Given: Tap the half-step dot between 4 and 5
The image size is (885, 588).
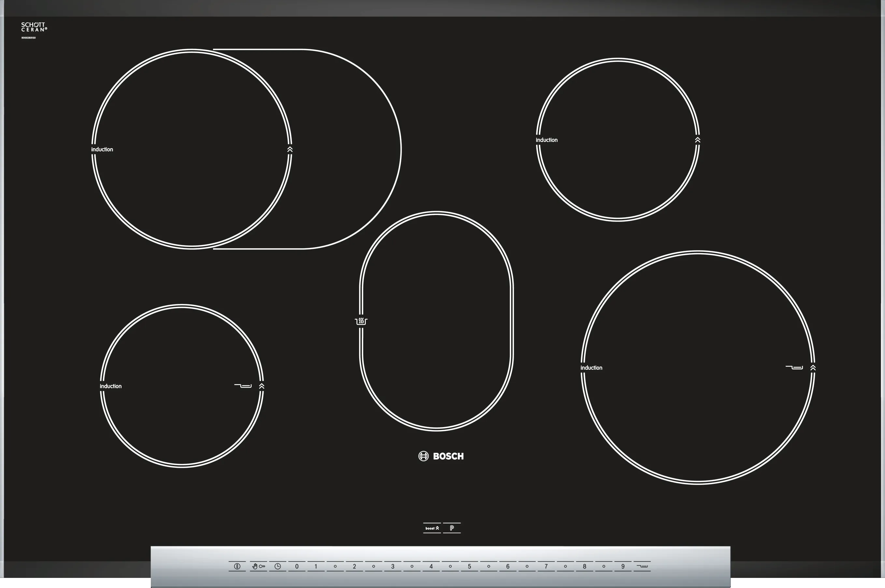Looking at the screenshot, I should pos(450,566).
